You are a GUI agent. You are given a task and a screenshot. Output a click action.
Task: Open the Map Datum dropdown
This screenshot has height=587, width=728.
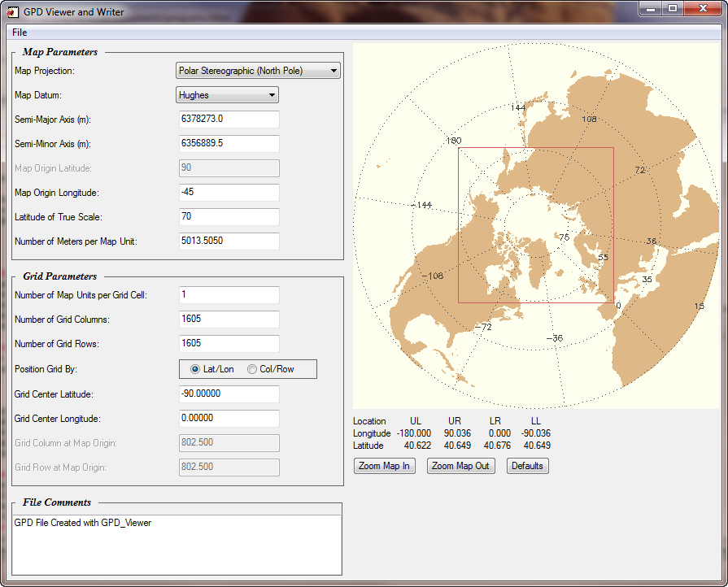pyautogui.click(x=228, y=95)
